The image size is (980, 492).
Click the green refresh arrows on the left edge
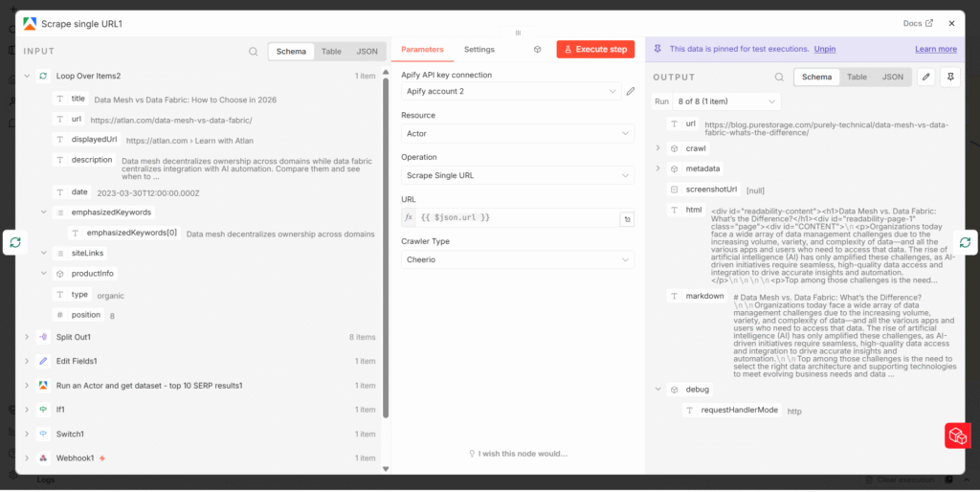15,243
